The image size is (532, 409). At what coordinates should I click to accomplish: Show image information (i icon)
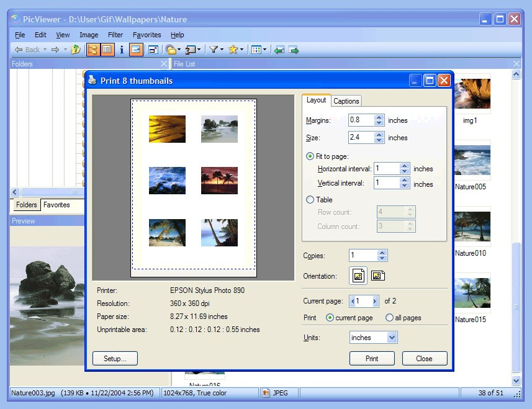[x=122, y=50]
